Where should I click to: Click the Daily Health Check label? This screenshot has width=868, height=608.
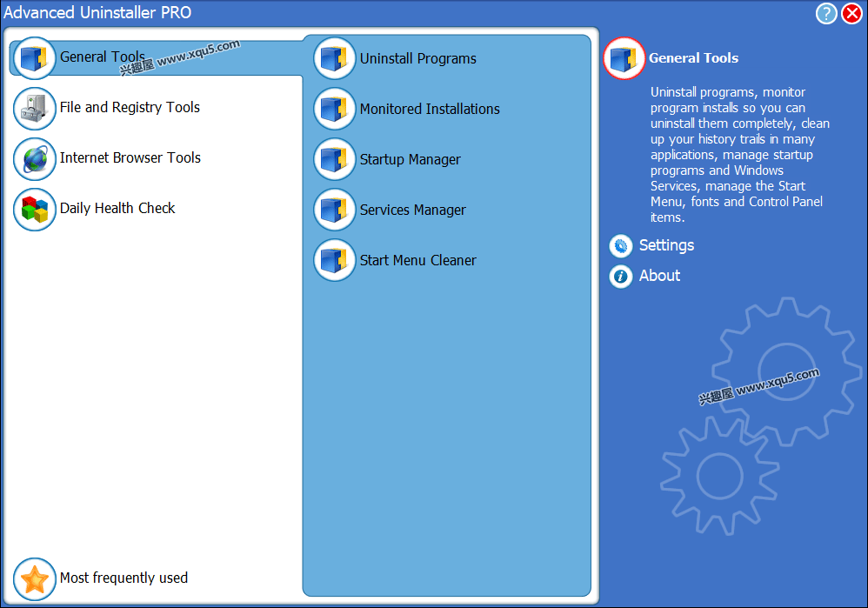(x=117, y=209)
